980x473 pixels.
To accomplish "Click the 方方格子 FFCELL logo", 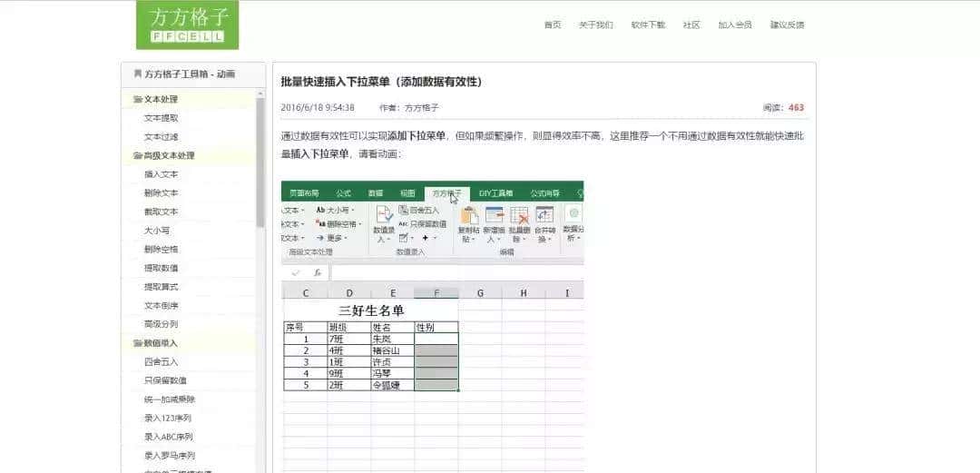I will 188,25.
